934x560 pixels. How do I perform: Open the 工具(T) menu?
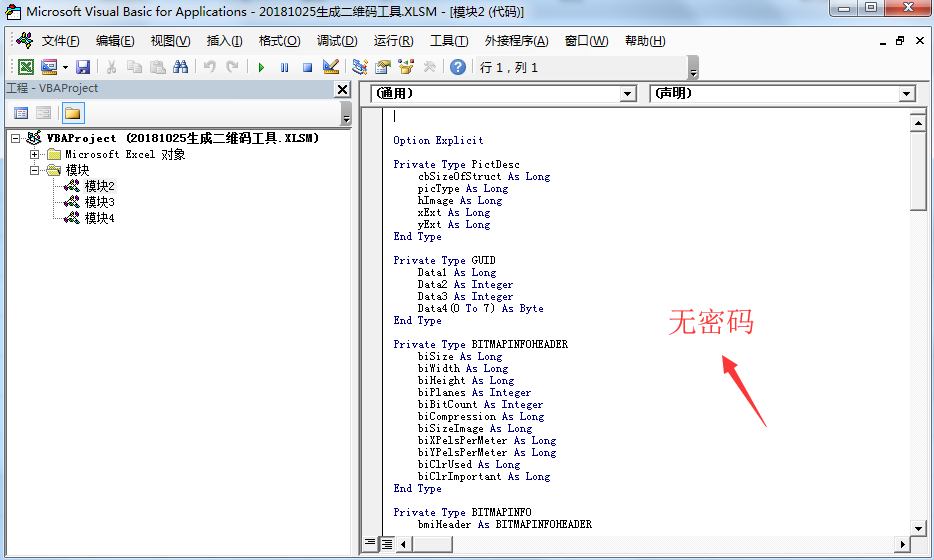pyautogui.click(x=449, y=41)
